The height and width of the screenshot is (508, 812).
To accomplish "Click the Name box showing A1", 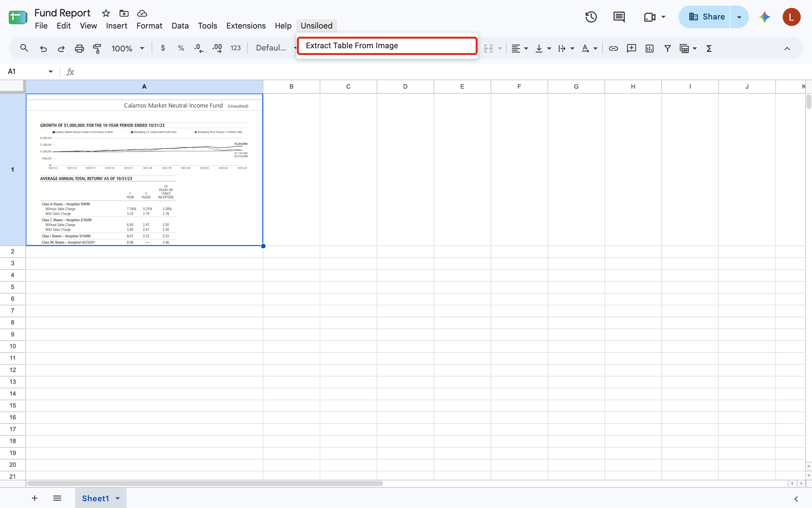I will (30, 71).
